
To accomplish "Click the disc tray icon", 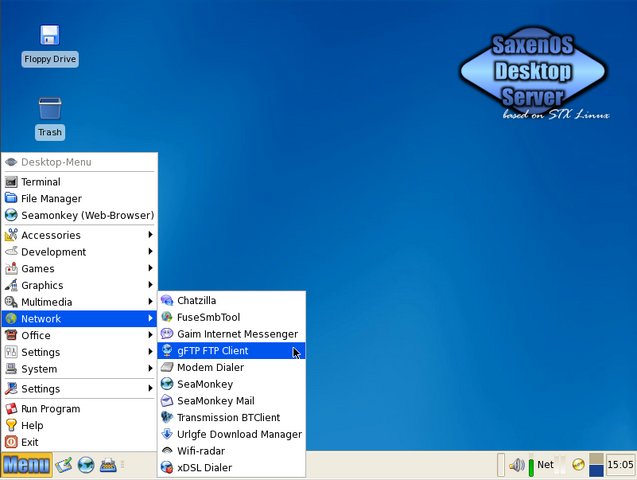I will click(578, 464).
